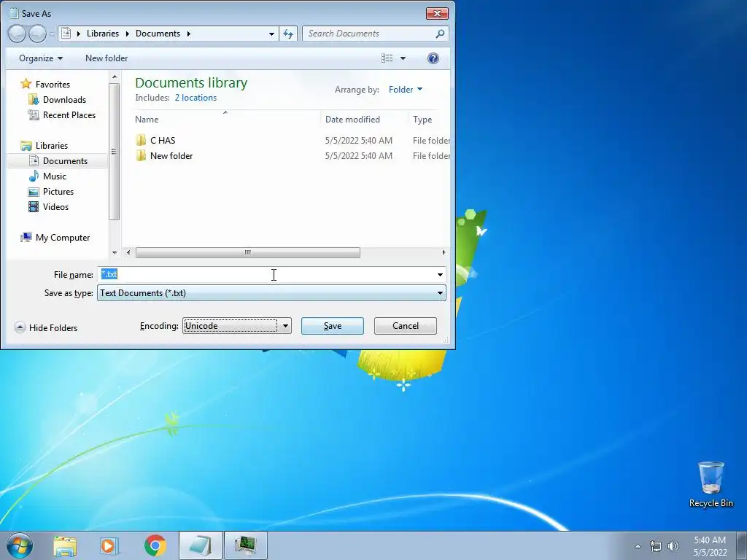Open the Help question mark icon
747x560 pixels.
pyautogui.click(x=433, y=58)
